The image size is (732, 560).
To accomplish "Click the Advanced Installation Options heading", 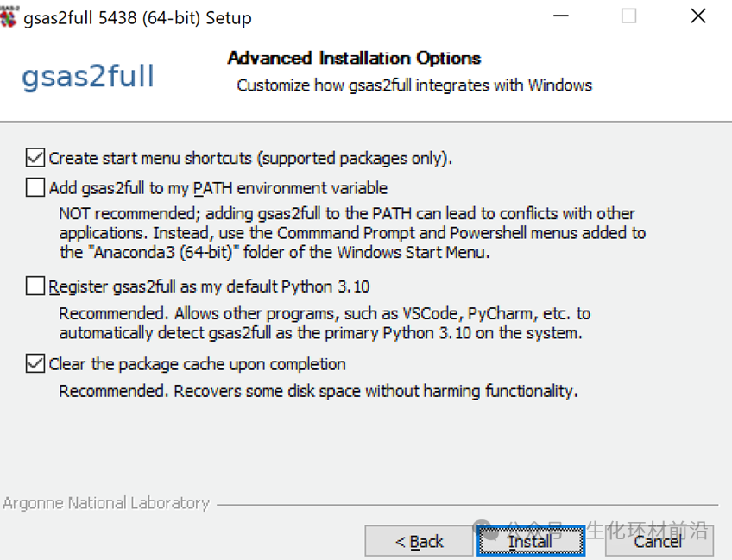I will coord(354,58).
